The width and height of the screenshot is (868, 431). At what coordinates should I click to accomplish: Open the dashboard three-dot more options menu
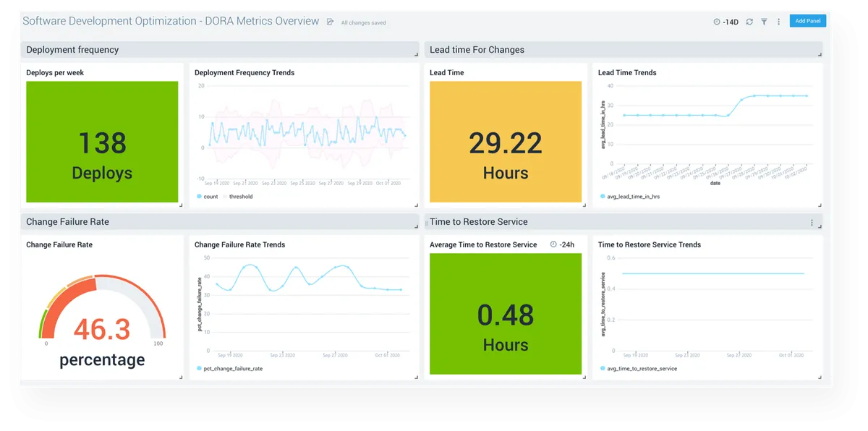click(778, 22)
